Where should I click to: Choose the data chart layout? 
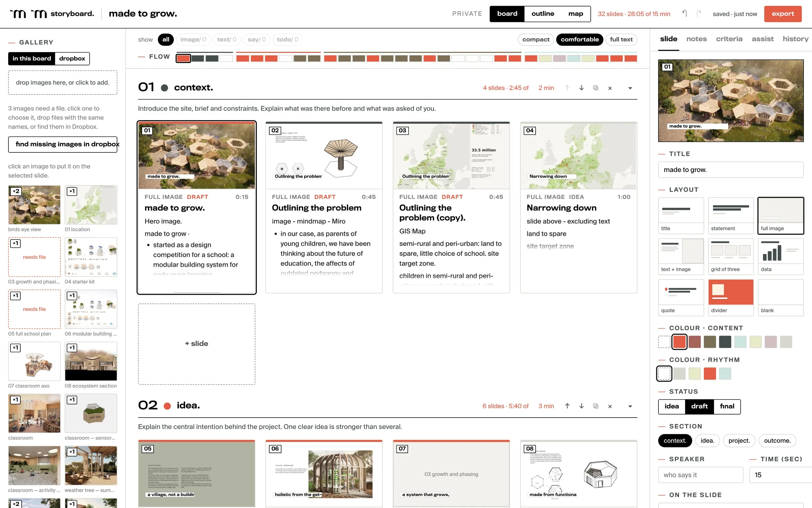(781, 256)
